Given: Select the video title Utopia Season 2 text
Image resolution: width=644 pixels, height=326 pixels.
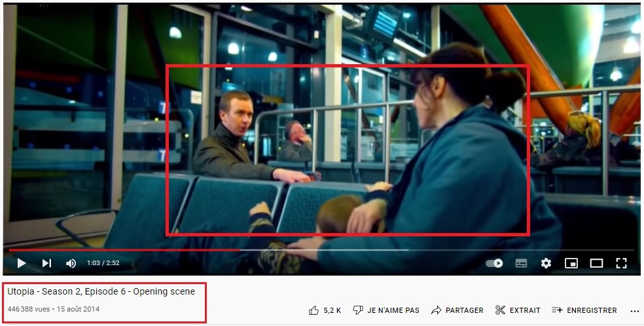Looking at the screenshot, I should point(101,291).
